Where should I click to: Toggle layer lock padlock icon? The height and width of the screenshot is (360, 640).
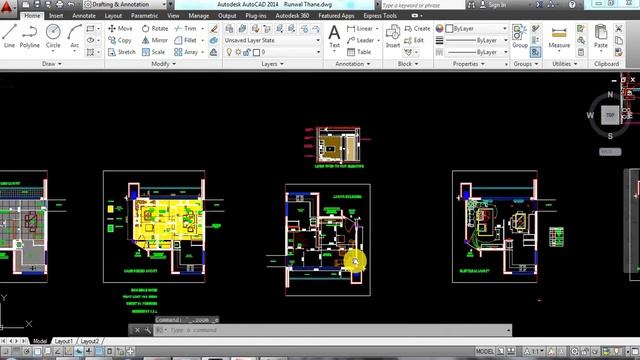coord(247,52)
